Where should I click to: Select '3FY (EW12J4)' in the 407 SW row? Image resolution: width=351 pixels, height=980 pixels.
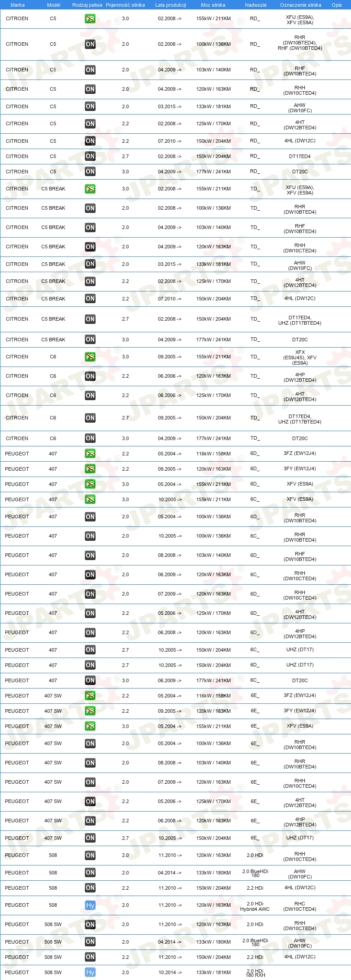point(300,711)
